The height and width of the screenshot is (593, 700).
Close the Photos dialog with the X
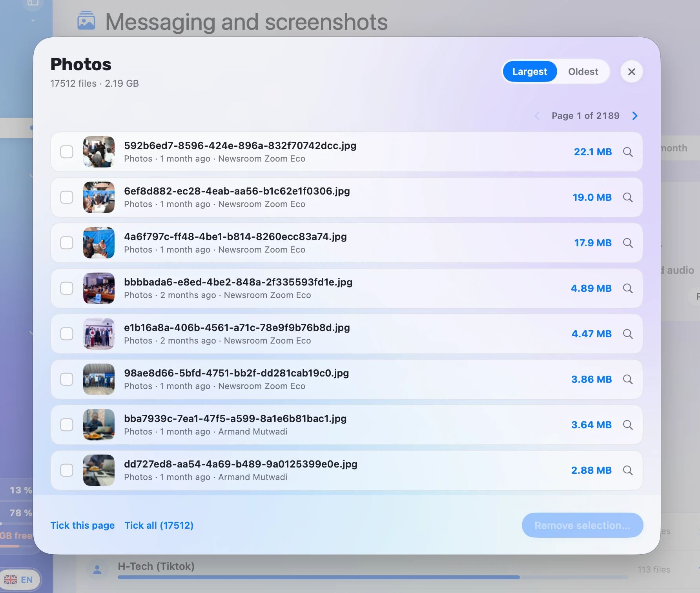click(x=631, y=72)
